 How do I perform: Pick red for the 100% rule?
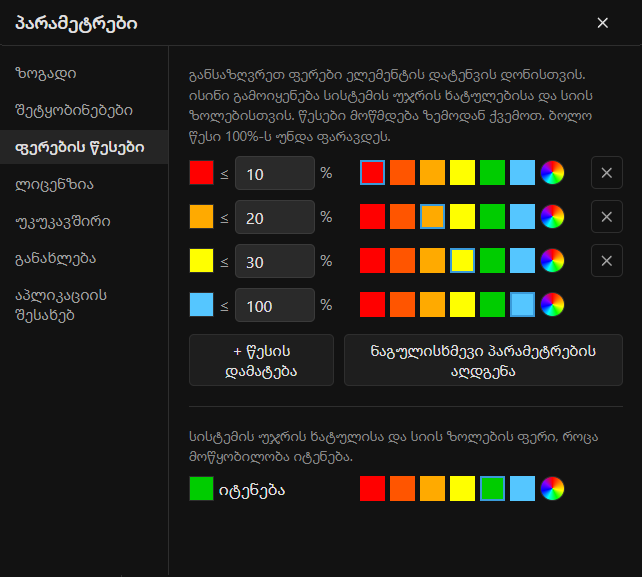[373, 305]
